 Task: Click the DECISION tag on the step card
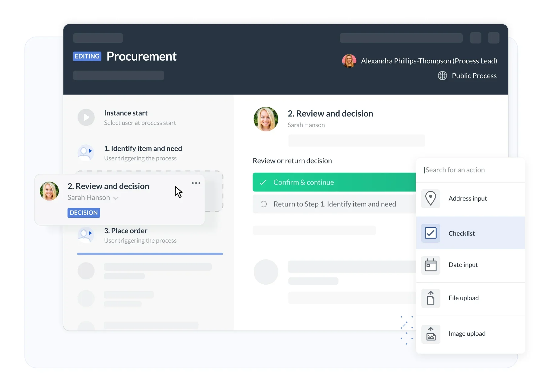84,213
